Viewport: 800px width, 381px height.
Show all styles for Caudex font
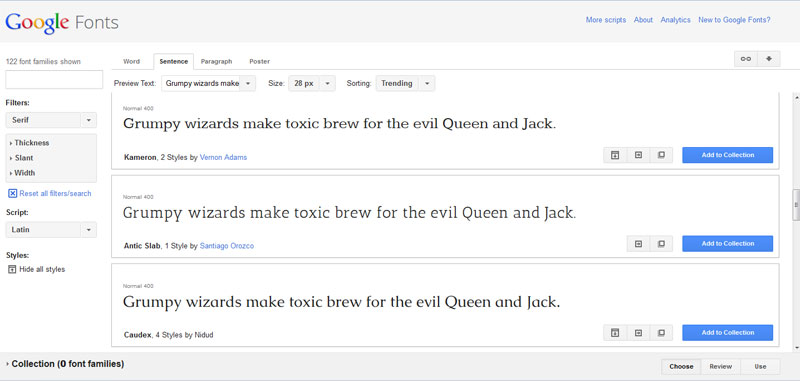615,333
